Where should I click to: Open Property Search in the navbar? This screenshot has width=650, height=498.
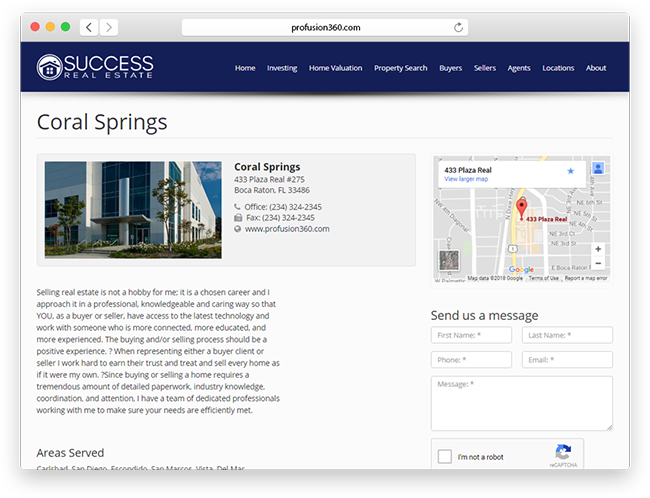tap(400, 68)
